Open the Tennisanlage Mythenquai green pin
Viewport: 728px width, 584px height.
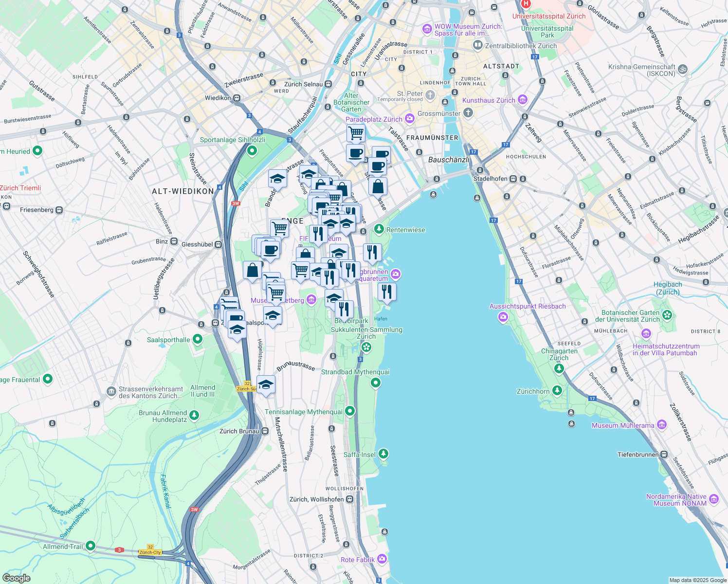[349, 411]
